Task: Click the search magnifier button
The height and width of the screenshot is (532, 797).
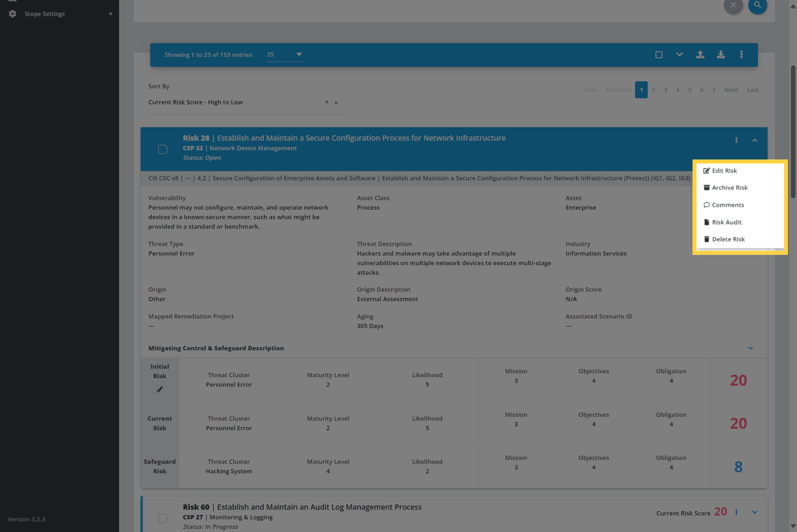Action: (757, 5)
